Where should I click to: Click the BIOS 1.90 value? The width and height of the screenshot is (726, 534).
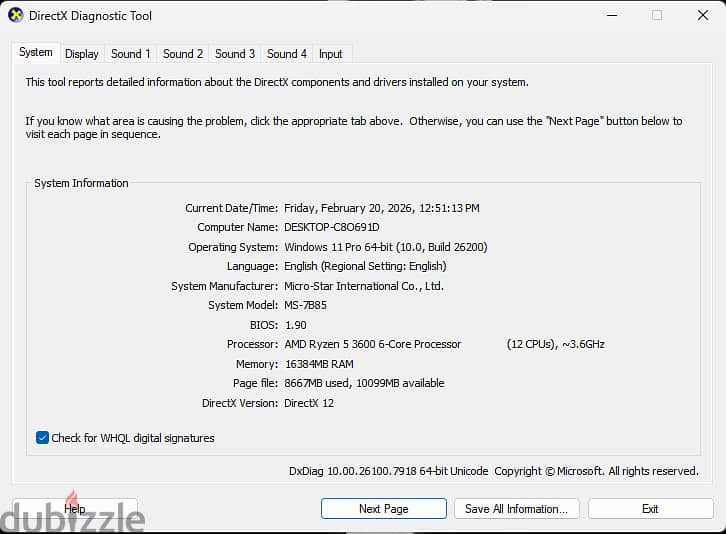(x=295, y=325)
